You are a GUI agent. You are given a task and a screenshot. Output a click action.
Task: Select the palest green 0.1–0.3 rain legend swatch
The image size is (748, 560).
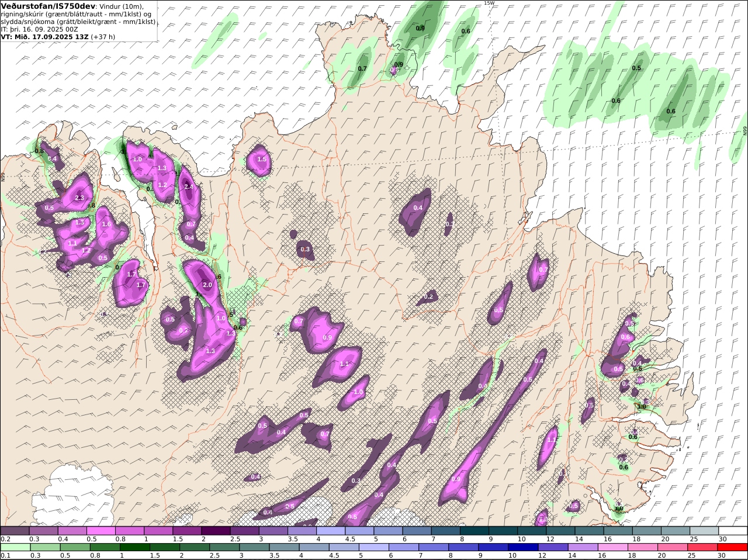pos(15,547)
